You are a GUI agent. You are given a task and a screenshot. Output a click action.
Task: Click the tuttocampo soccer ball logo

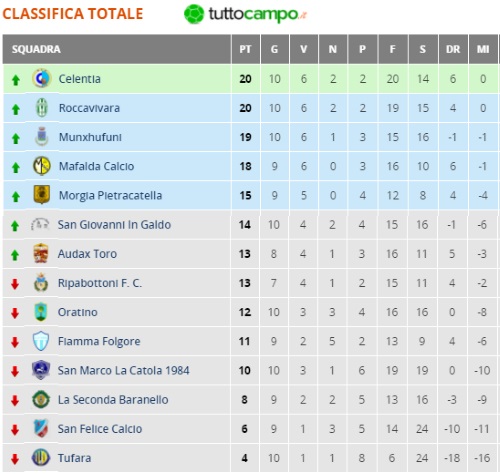[x=194, y=14]
